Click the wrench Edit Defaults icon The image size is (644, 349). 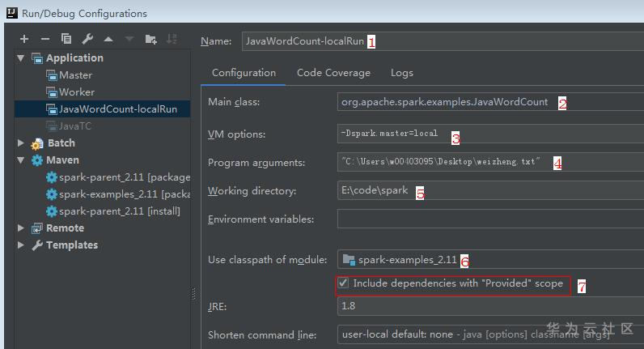pos(87,39)
